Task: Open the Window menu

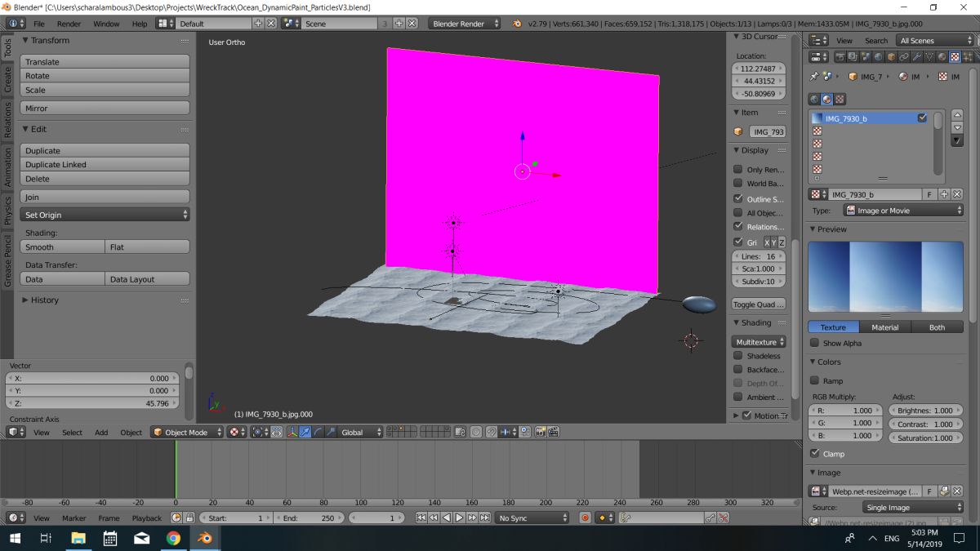Action: pyautogui.click(x=106, y=24)
